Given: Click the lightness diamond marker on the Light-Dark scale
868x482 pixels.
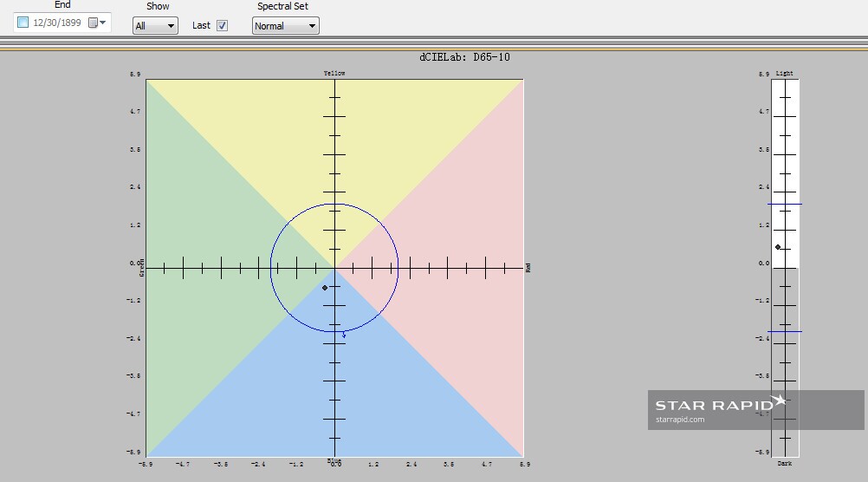Looking at the screenshot, I should point(778,247).
